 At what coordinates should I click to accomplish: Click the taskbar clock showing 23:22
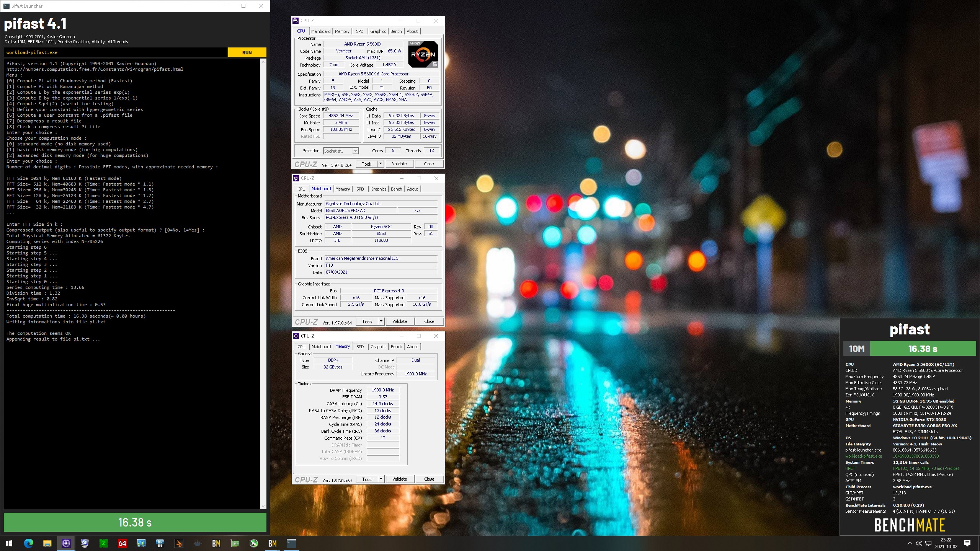point(946,543)
